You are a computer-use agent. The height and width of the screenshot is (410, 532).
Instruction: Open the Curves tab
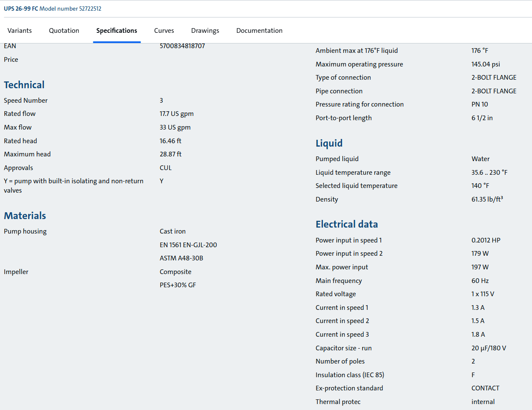click(164, 31)
